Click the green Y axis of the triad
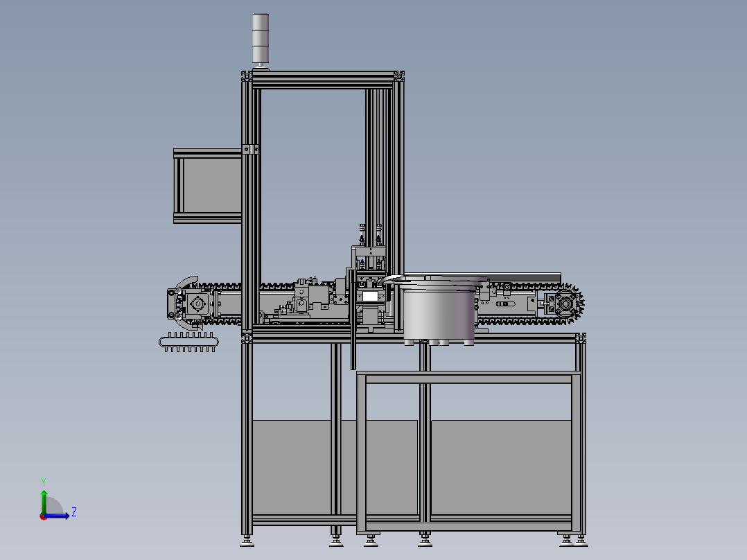 pos(44,501)
